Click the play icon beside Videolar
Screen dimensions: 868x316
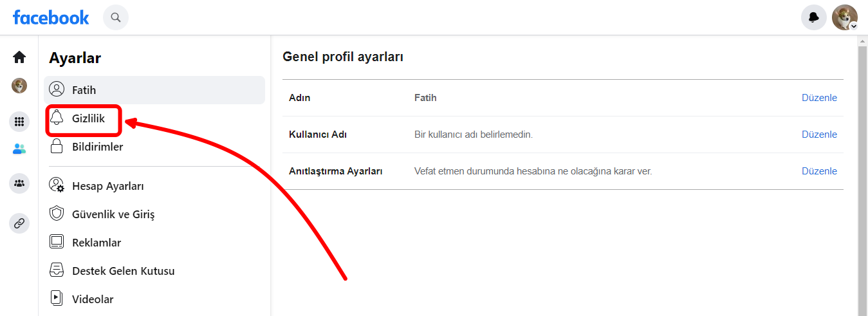point(57,299)
